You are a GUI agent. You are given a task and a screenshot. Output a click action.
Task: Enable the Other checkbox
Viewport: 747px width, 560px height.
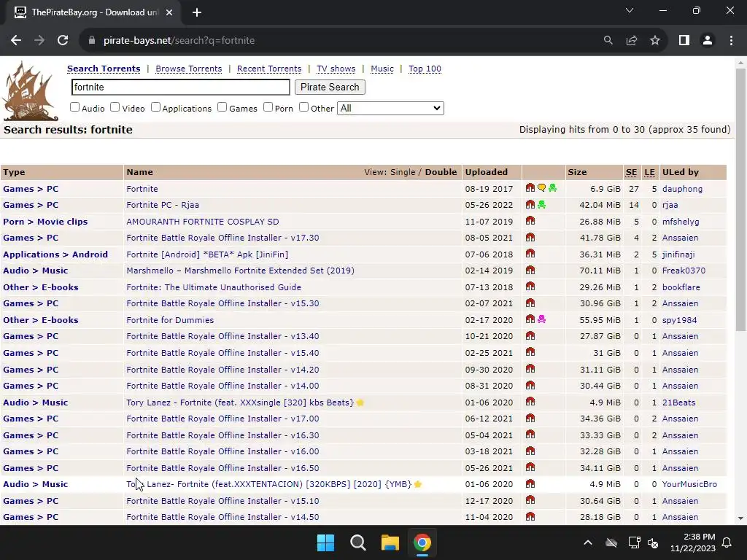(x=304, y=107)
